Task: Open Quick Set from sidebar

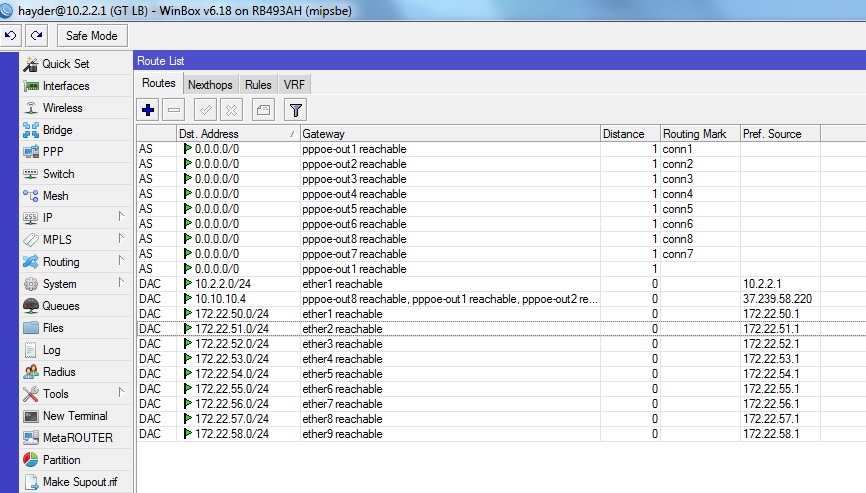Action: point(76,64)
